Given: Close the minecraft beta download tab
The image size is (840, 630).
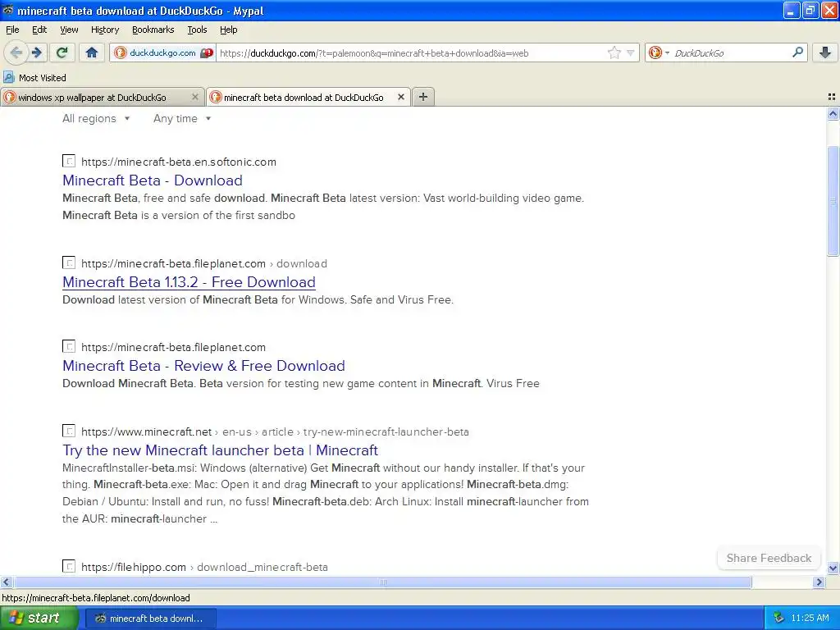Looking at the screenshot, I should pyautogui.click(x=400, y=97).
